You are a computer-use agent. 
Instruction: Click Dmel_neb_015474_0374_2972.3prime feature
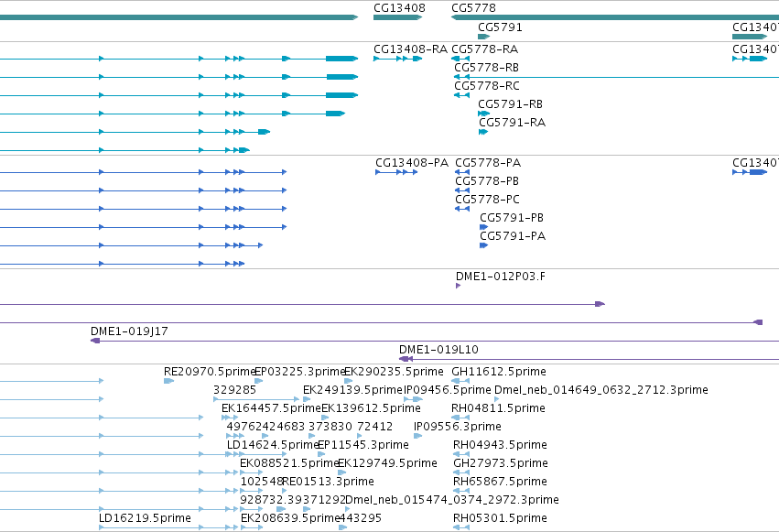coord(347,510)
